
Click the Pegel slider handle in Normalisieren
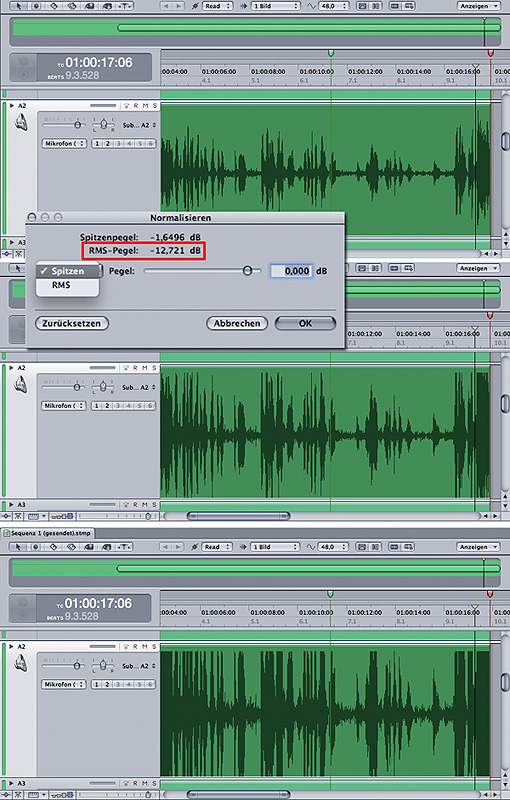(x=247, y=270)
